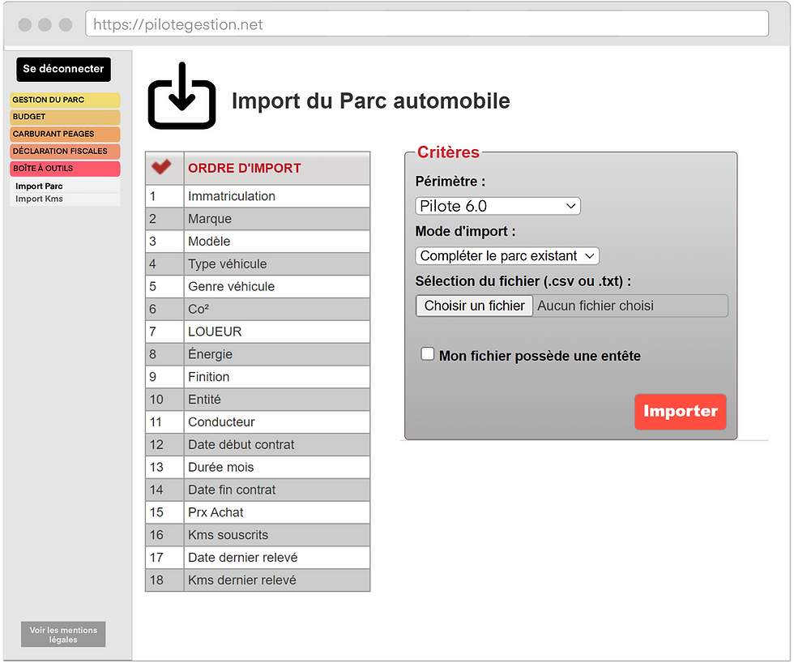Click the browser address bar
Image resolution: width=794 pixels, height=672 pixels.
[x=427, y=24]
